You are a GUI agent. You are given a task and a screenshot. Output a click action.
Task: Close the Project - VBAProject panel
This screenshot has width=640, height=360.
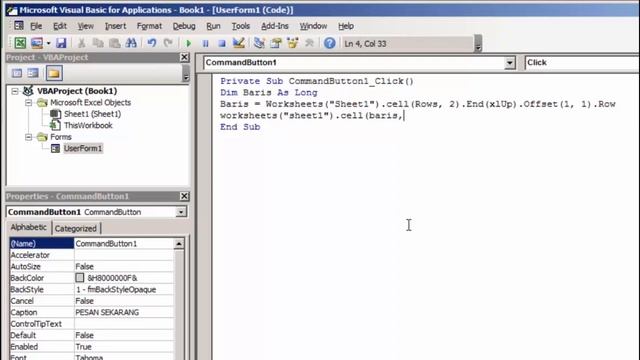tap(184, 57)
